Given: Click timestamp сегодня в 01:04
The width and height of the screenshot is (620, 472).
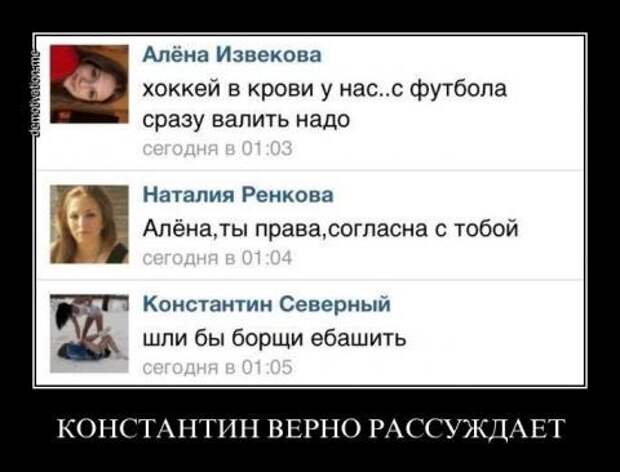Looking at the screenshot, I should [x=217, y=258].
